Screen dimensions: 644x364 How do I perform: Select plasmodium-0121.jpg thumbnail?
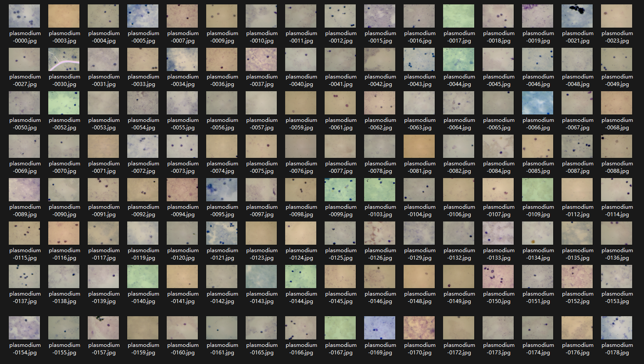[x=222, y=233]
